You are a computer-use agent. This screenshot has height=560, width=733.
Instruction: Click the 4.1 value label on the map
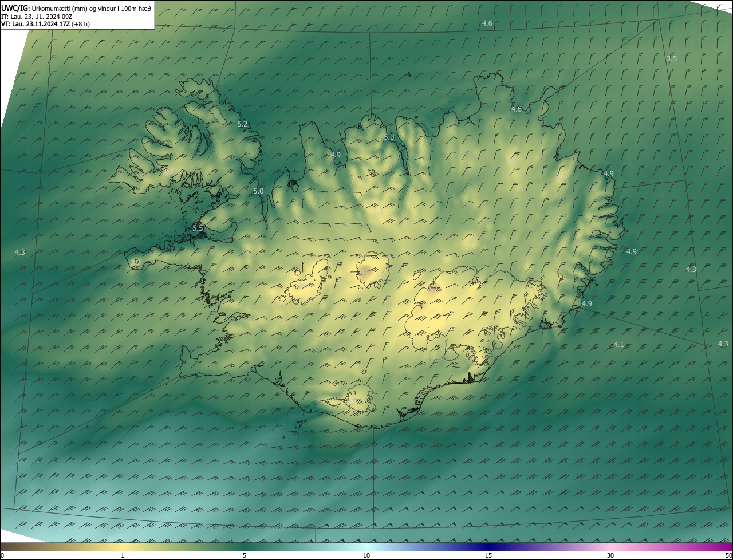coord(618,344)
